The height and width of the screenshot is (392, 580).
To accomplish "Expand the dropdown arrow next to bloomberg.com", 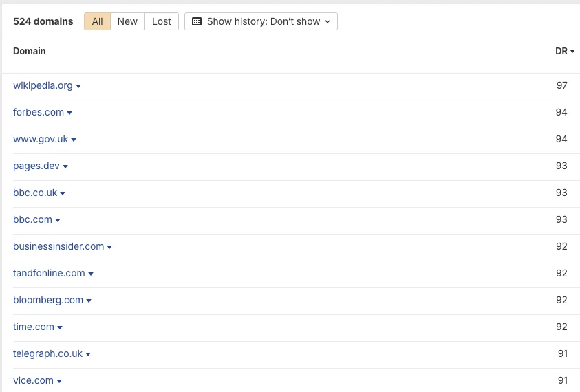I will click(89, 301).
